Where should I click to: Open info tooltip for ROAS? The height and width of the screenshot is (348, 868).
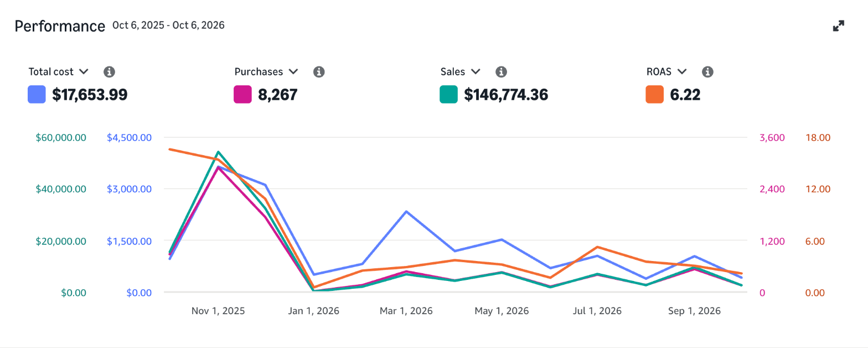coord(707,71)
